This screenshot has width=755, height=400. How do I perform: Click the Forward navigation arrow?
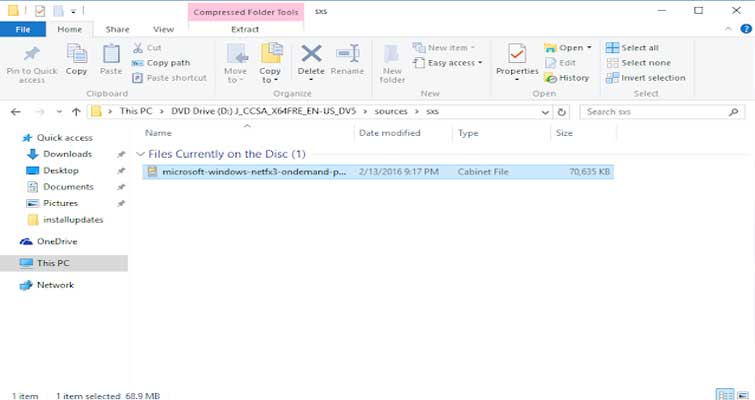[40, 112]
